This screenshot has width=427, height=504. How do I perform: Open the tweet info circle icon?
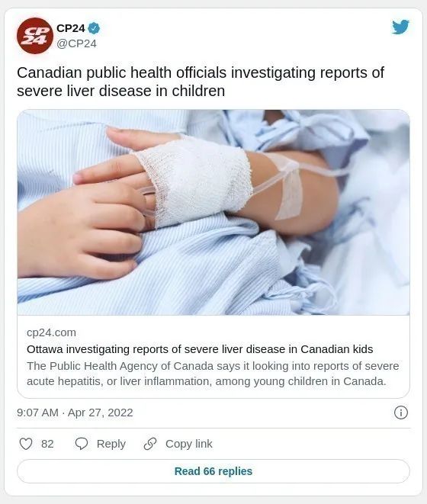point(401,413)
